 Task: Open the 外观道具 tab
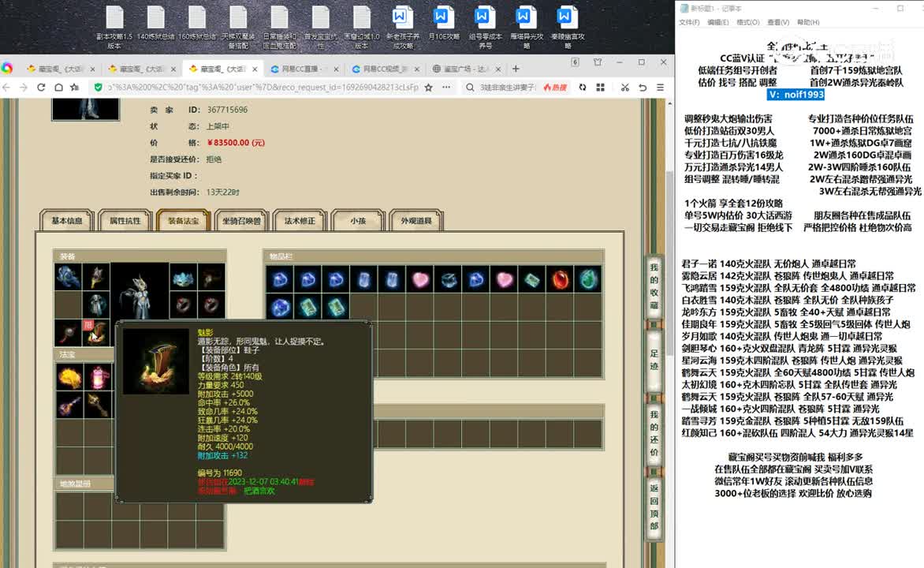click(x=416, y=221)
